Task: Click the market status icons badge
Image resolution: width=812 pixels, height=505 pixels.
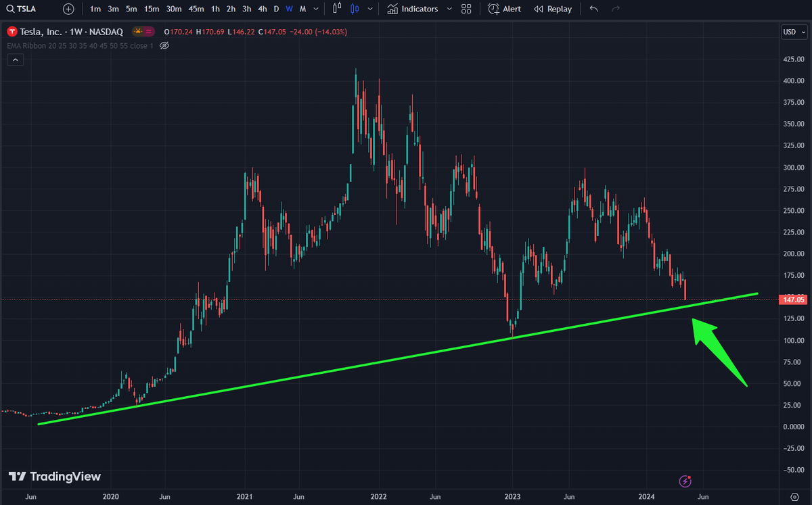Action: [143, 32]
